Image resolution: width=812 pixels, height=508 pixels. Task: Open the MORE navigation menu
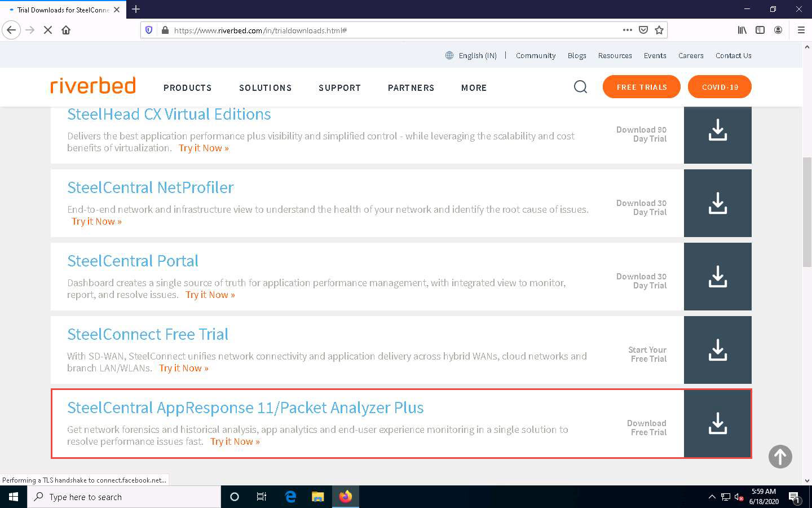[474, 87]
